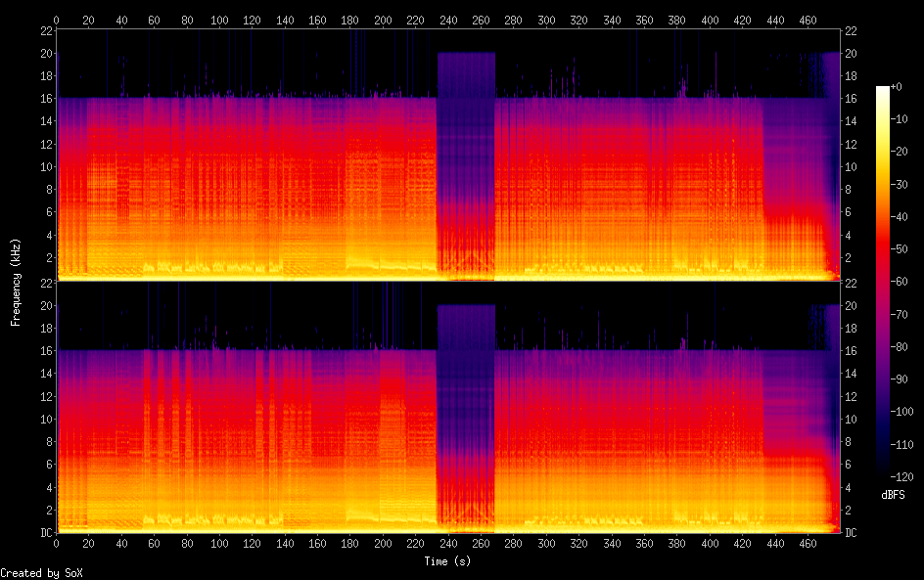
Task: Click the 16 kHz tick on the top channel's left axis
Action: [x=45, y=99]
